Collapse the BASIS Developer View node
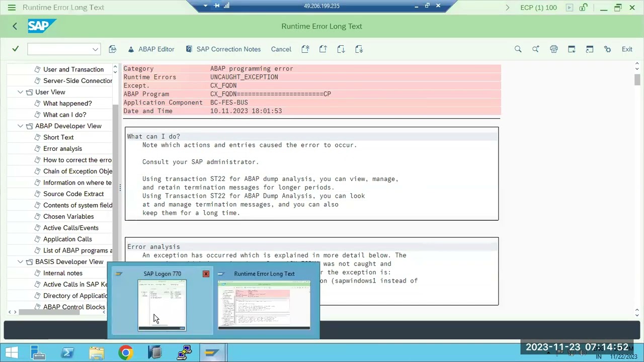Image resolution: width=644 pixels, height=362 pixels. [x=20, y=262]
